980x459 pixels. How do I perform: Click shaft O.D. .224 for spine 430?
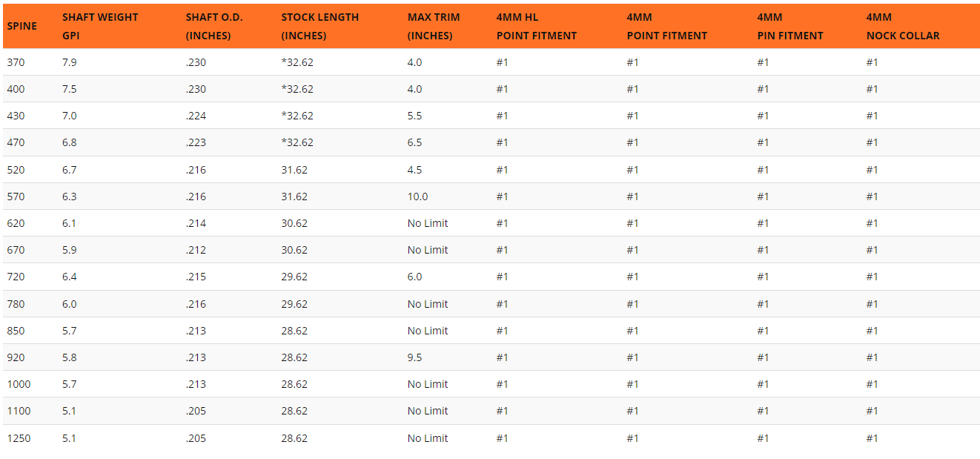tap(196, 116)
